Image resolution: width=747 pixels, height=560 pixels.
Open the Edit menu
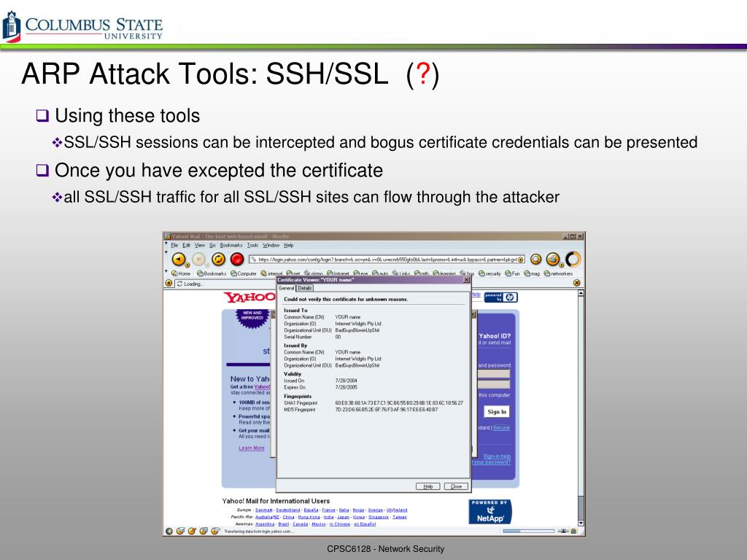[x=186, y=245]
